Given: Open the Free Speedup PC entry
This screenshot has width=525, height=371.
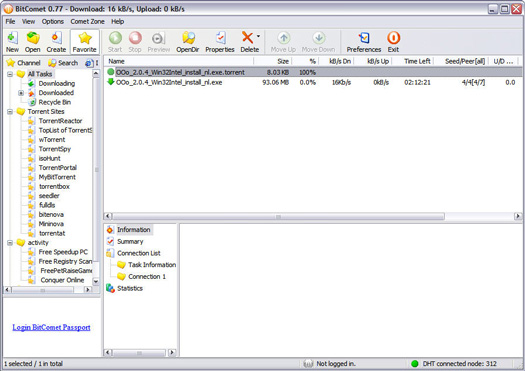Looking at the screenshot, I should [x=63, y=252].
